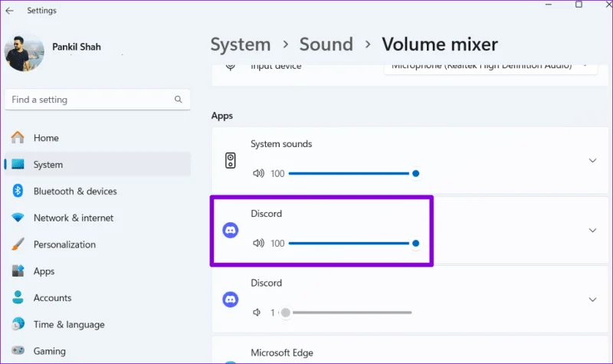Click the Bluetooth icon in the sidebar
This screenshot has height=364, width=613.
click(18, 191)
